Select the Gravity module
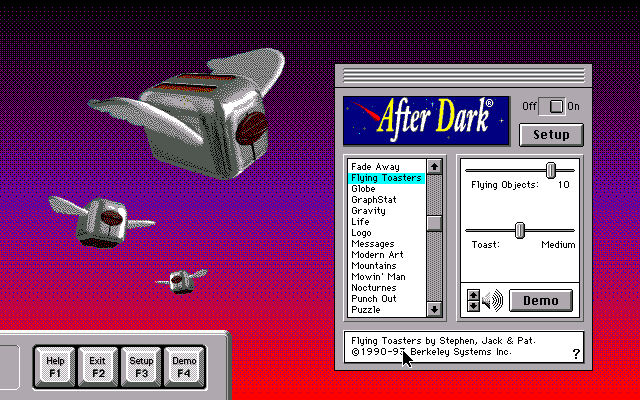 (386, 211)
